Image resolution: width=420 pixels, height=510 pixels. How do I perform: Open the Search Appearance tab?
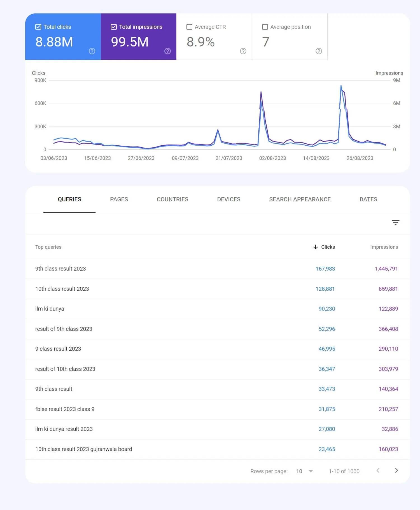coord(300,199)
